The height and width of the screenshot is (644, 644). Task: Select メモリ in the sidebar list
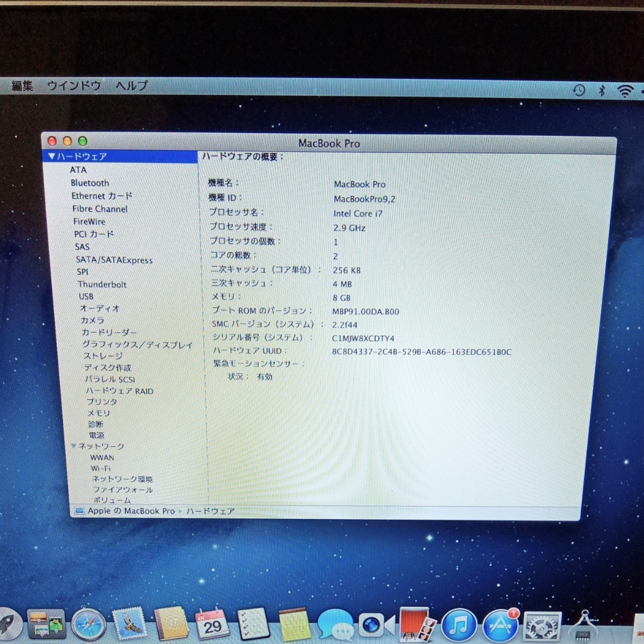tap(99, 413)
